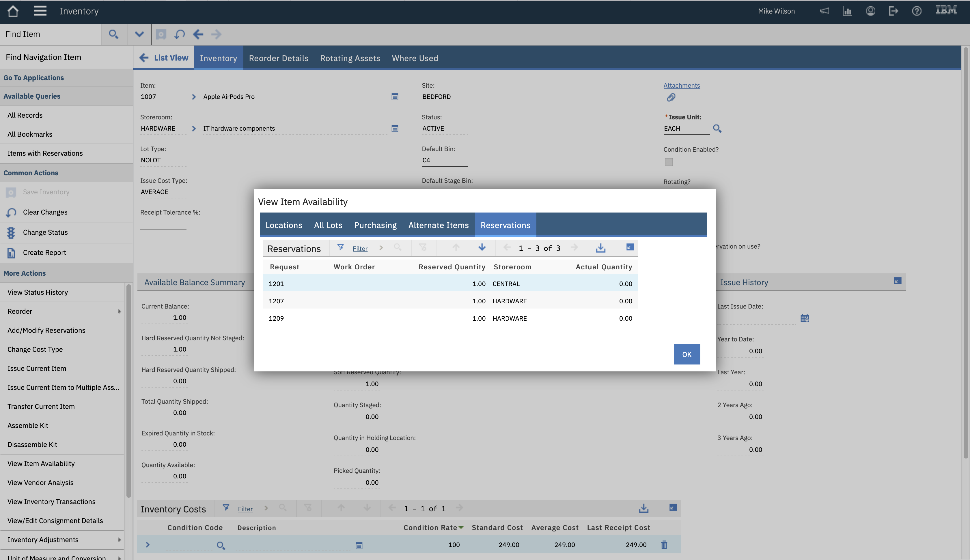Click the Default Bin input field

444,160
